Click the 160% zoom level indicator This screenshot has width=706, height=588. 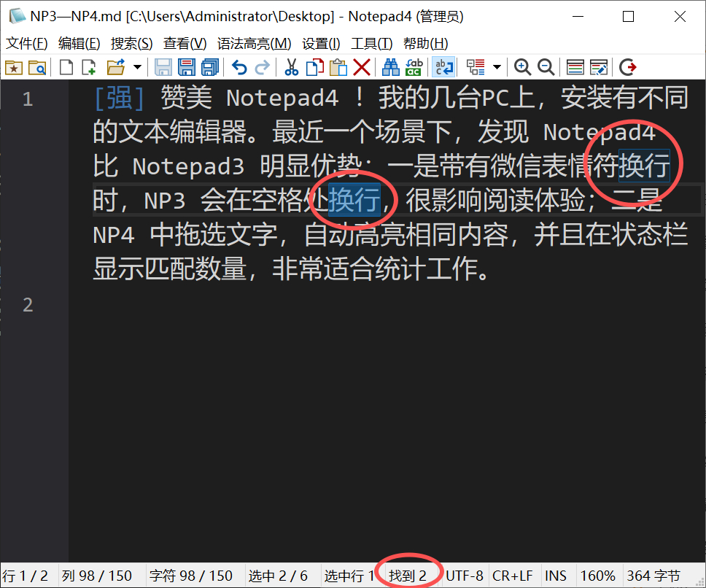[597, 576]
